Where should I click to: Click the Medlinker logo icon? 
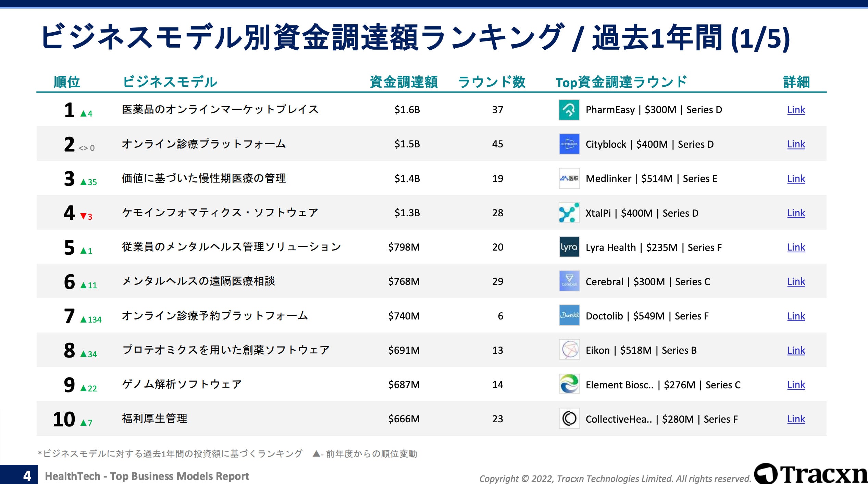569,178
